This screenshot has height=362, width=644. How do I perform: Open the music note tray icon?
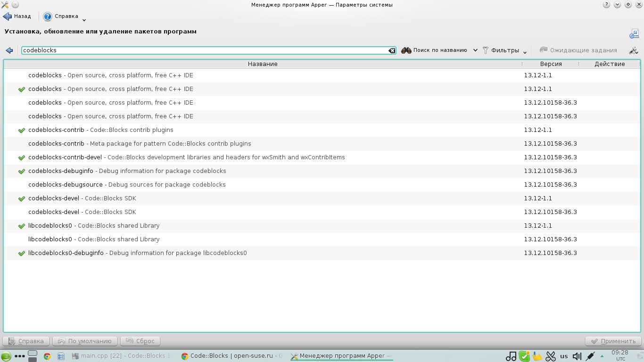click(511, 356)
